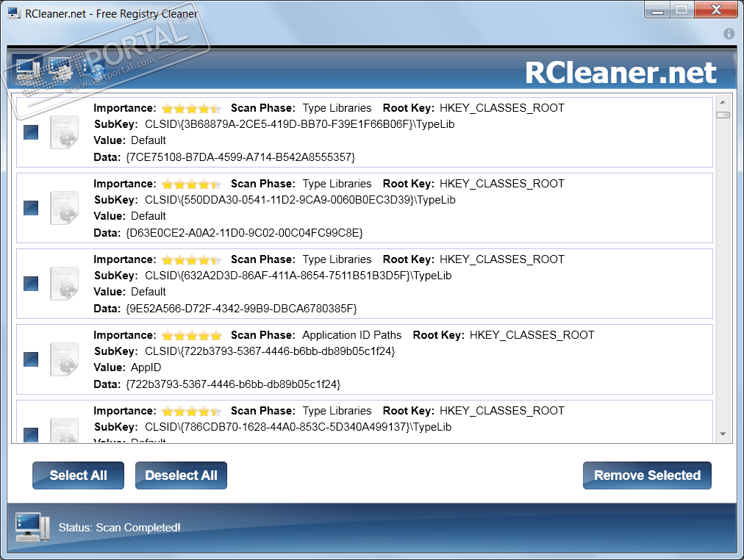Image resolution: width=744 pixels, height=560 pixels.
Task: Click the 'Value: AppID' text
Action: click(127, 367)
